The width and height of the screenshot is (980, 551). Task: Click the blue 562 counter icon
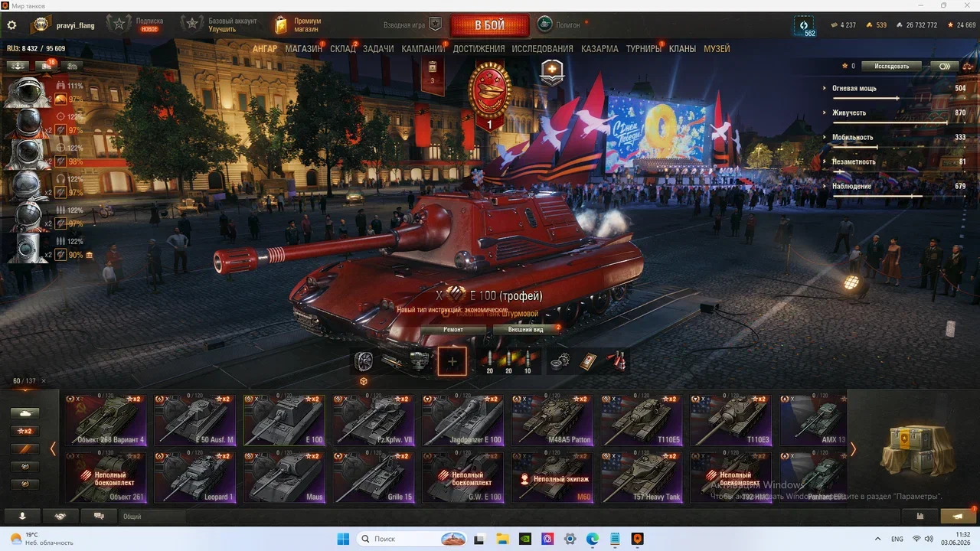(804, 27)
